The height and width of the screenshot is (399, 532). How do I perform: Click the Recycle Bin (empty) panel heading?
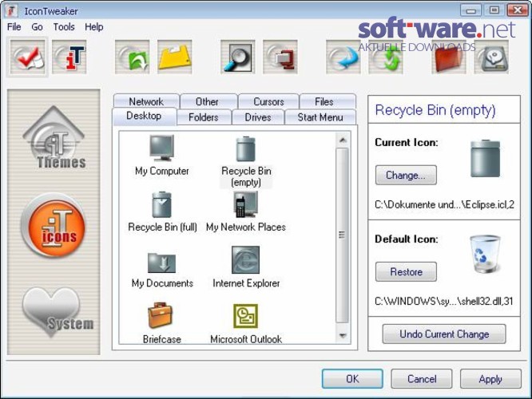tap(435, 110)
